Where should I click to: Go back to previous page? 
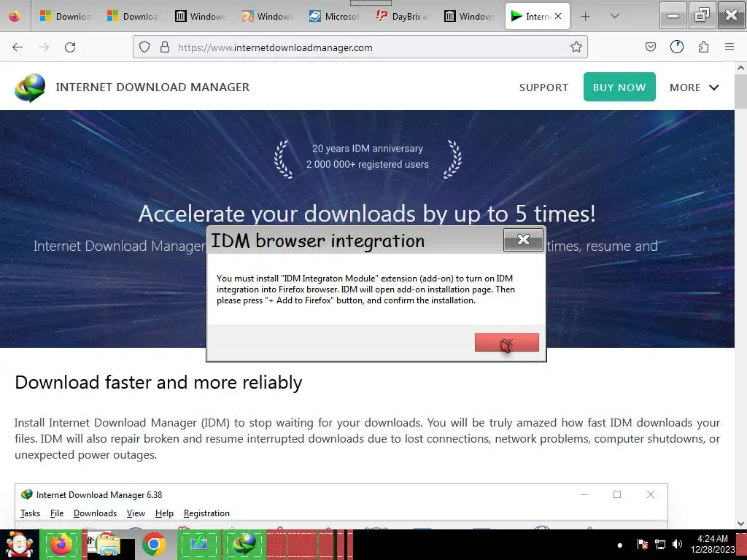(18, 47)
